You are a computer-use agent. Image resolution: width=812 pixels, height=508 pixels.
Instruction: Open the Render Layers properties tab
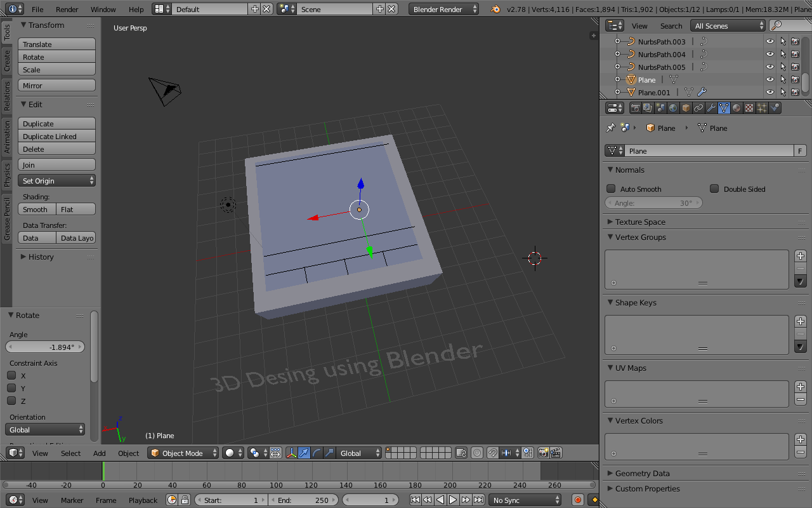(647, 108)
